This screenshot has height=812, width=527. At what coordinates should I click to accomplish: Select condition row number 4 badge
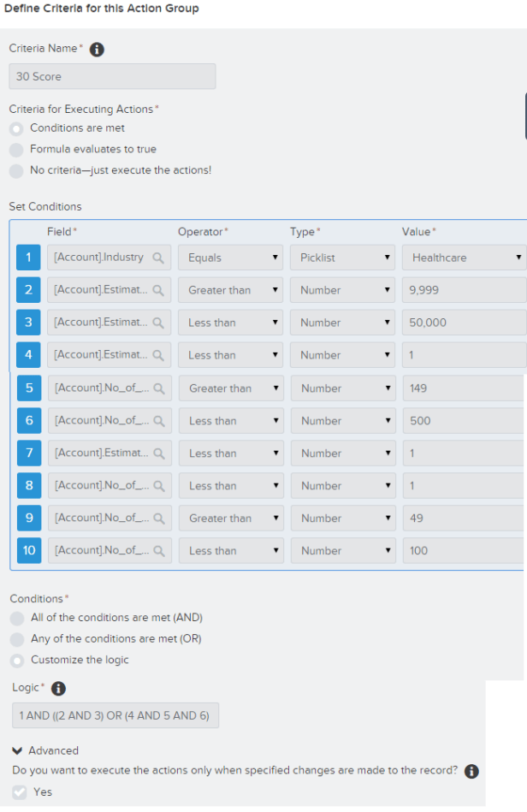click(x=28, y=355)
